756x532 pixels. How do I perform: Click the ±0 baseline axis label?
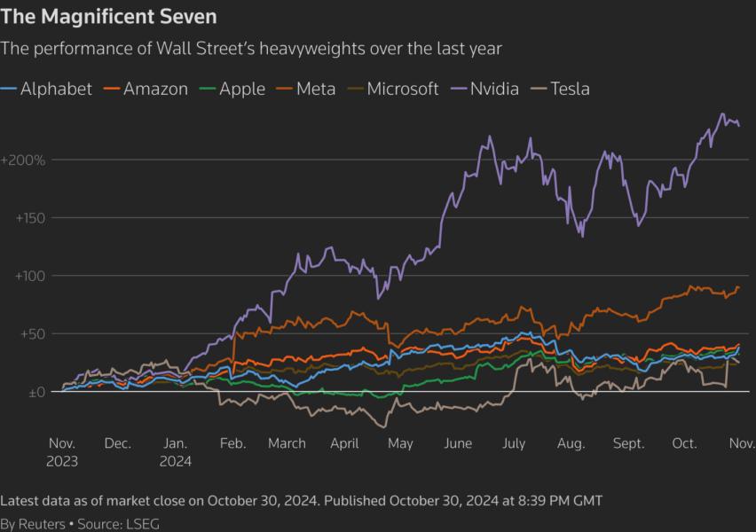click(35, 392)
